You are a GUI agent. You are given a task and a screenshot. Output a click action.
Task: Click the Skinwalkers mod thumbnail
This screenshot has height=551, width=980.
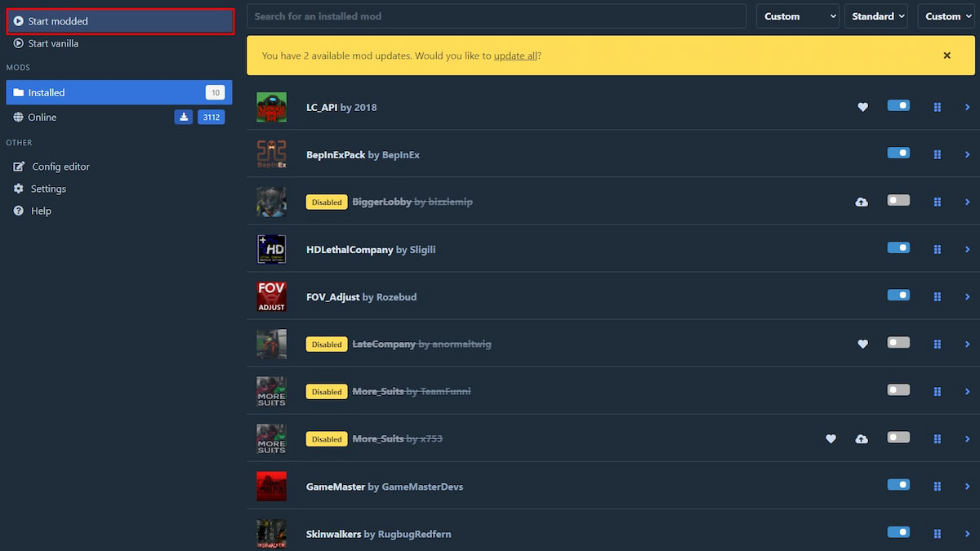271,533
